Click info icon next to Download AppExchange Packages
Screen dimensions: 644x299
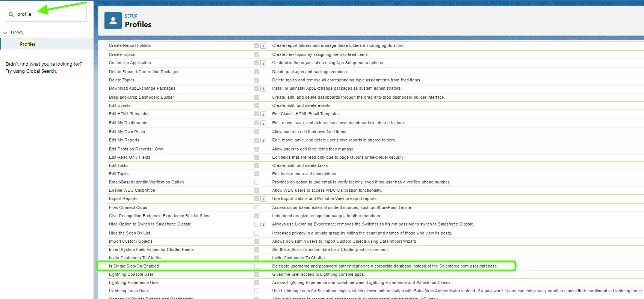pyautogui.click(x=263, y=89)
